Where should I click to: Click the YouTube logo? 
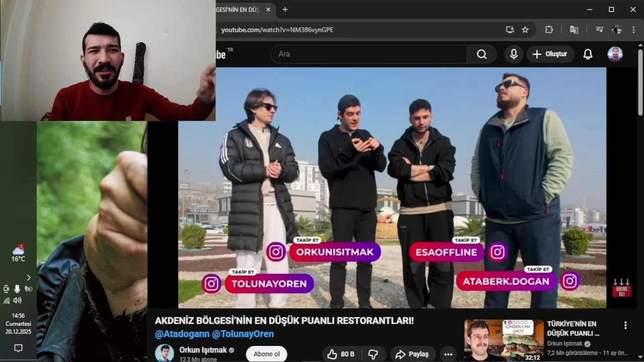(224, 54)
